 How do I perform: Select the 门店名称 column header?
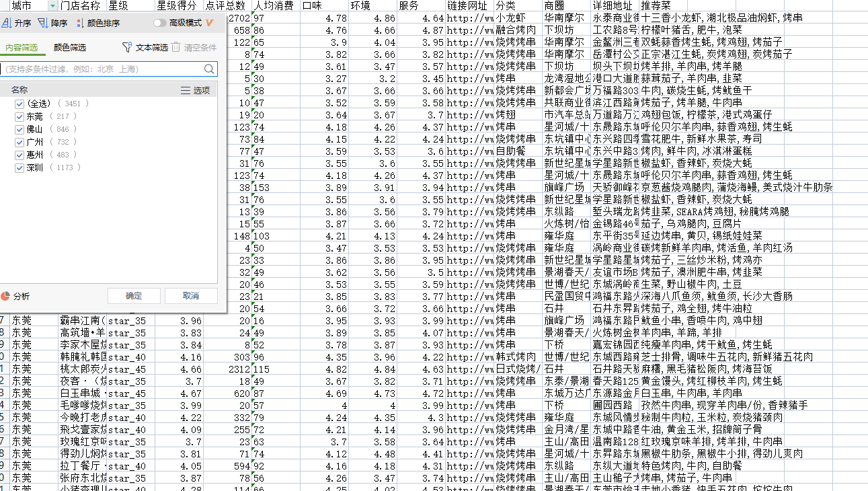click(x=82, y=6)
